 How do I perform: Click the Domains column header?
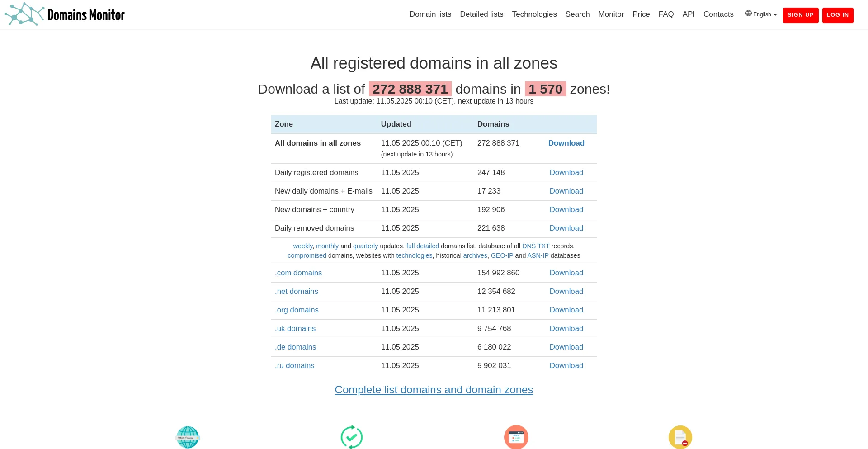[x=493, y=124]
